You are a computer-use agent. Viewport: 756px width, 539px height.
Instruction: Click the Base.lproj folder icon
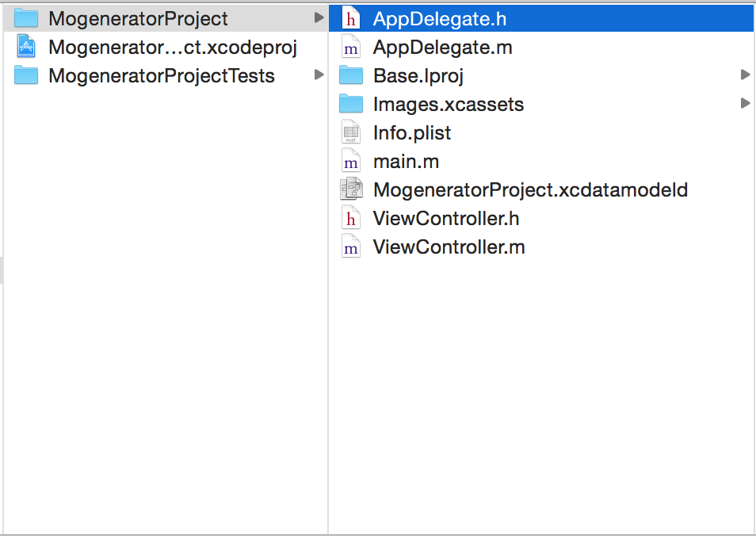[x=350, y=75]
